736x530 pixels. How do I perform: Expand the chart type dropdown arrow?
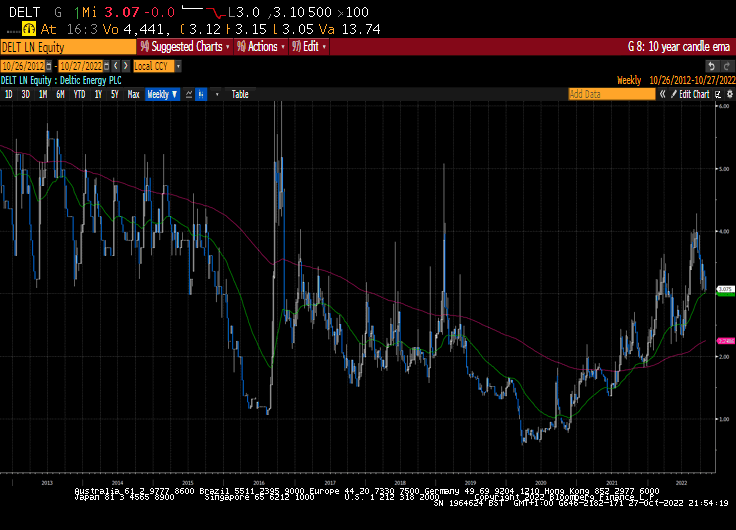coord(216,94)
